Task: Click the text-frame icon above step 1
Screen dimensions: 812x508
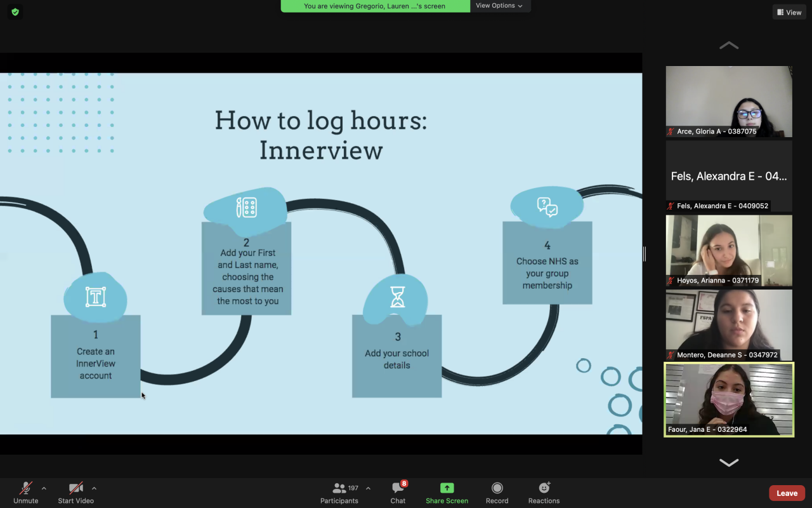Action: tap(96, 297)
